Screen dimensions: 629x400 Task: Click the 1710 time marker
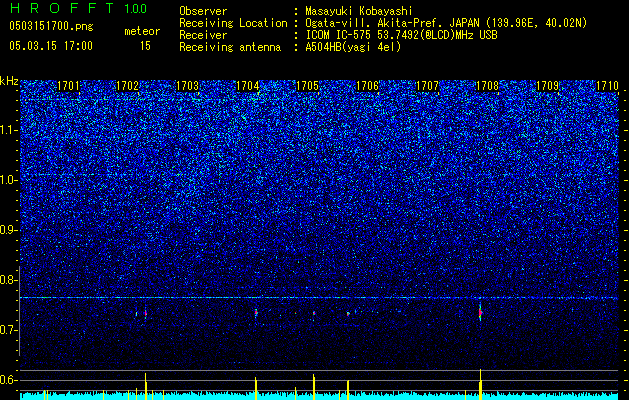point(607,86)
